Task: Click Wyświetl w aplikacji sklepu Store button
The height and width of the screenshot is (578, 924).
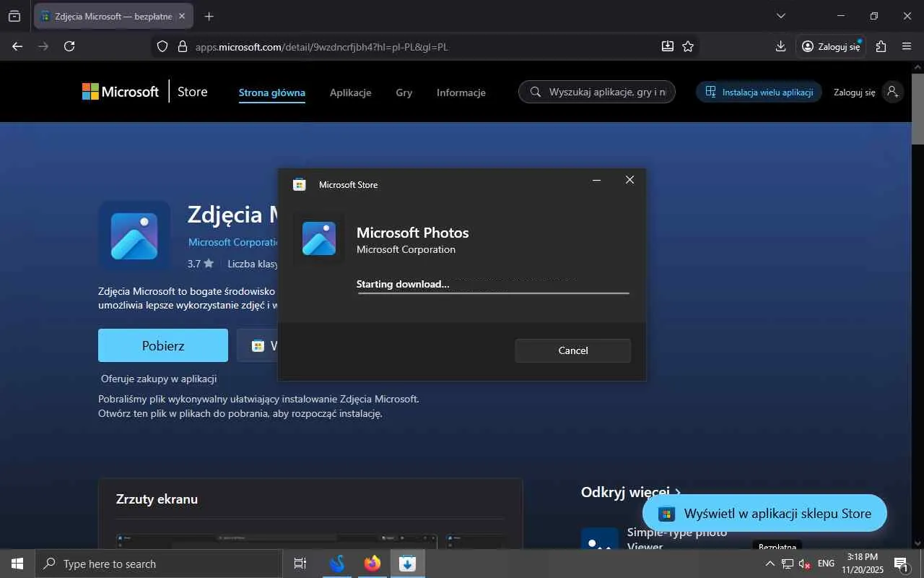Action: tap(764, 514)
